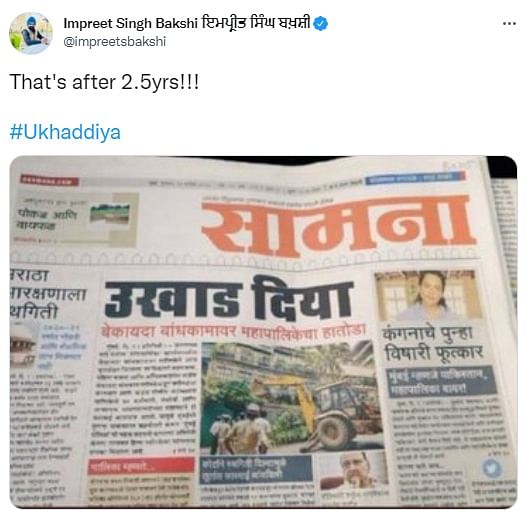The height and width of the screenshot is (518, 527).
Task: Click the red subheadline below the main headline
Action: [x=233, y=331]
